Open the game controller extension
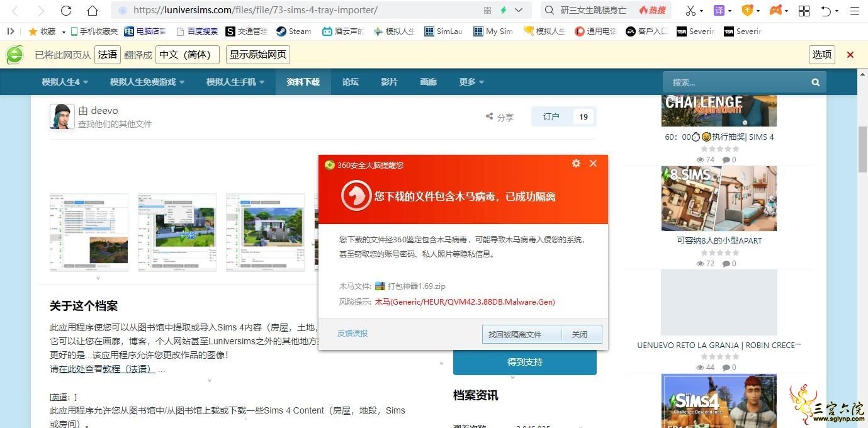This screenshot has height=428, width=868. (776, 11)
